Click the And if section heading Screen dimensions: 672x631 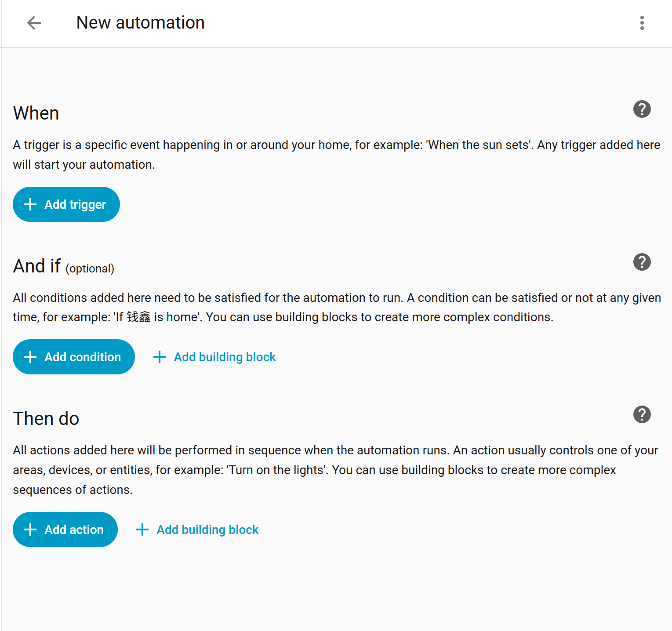tap(37, 266)
